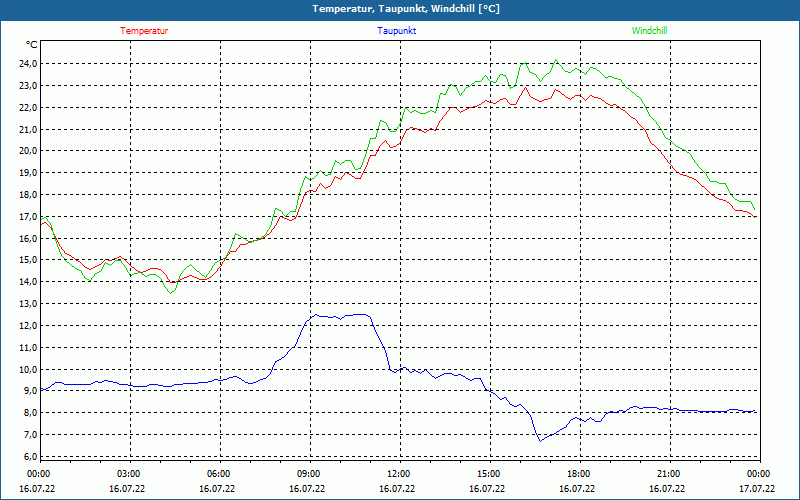Click the 21,0 y-axis value
Screen dimensions: 800x500
coord(29,129)
